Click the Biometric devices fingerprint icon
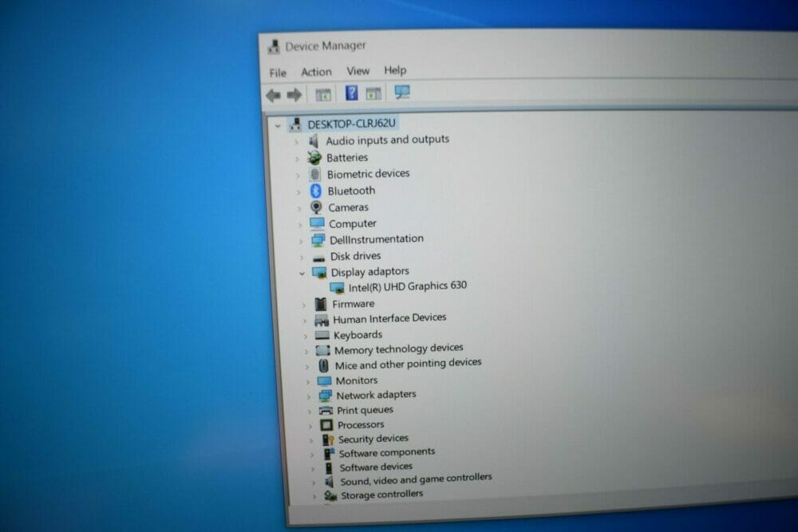This screenshot has width=798, height=532. [315, 175]
